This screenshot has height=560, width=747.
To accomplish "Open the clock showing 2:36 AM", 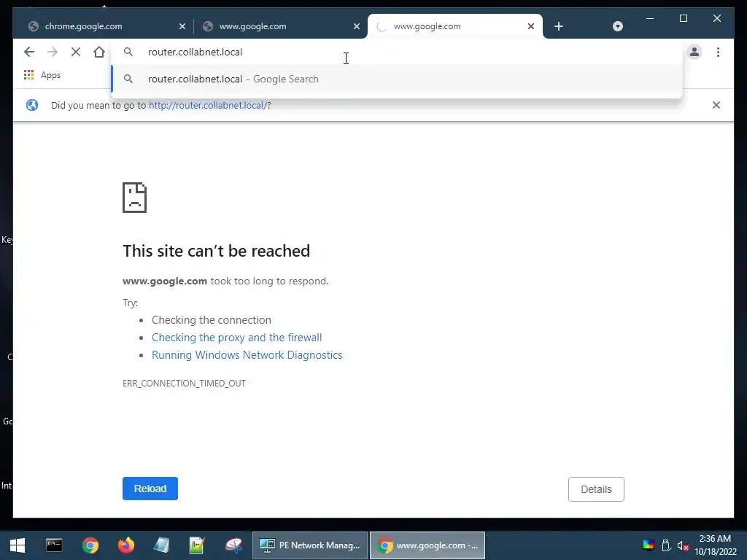I will click(x=715, y=545).
